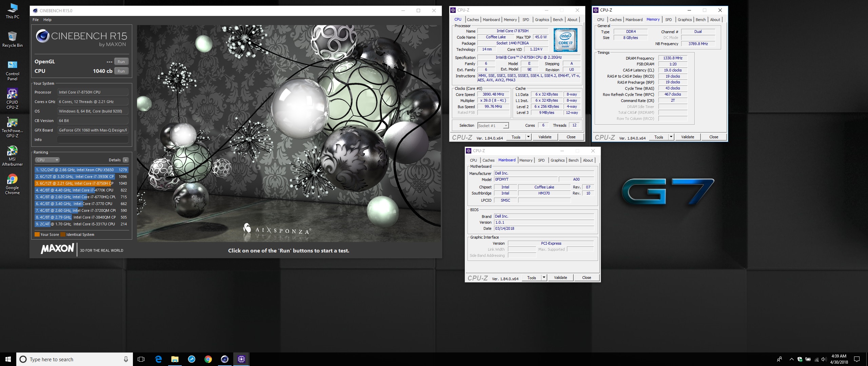This screenshot has height=366, width=868.
Task: Open Task View in the taskbar
Action: pos(141,359)
